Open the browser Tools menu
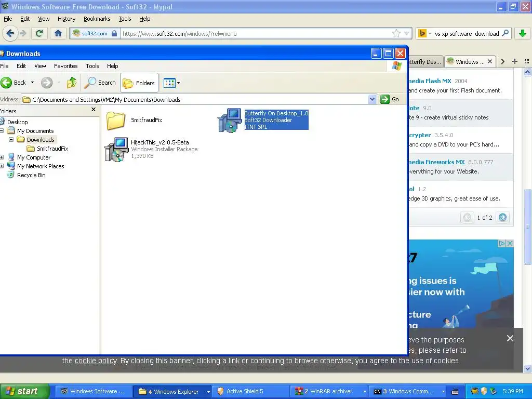Screen dimensions: 532x399 [125, 19]
